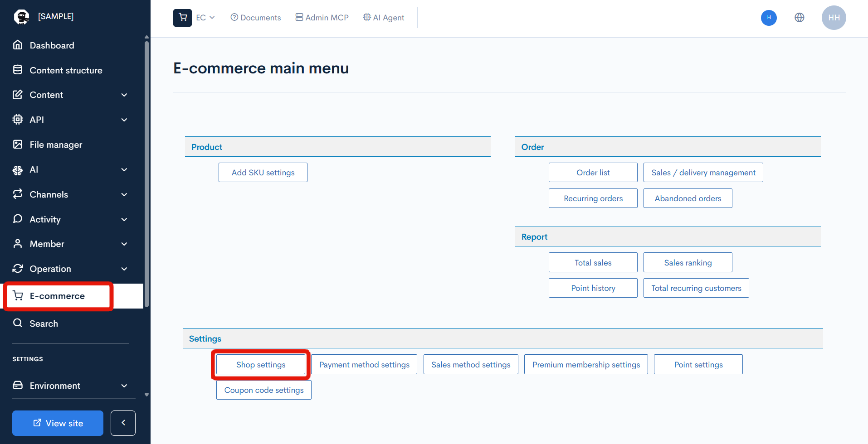
Task: Click the globe language icon
Action: (x=800, y=18)
